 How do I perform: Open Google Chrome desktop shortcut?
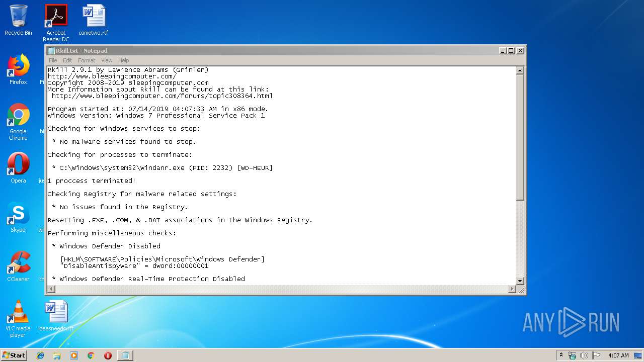tap(18, 122)
